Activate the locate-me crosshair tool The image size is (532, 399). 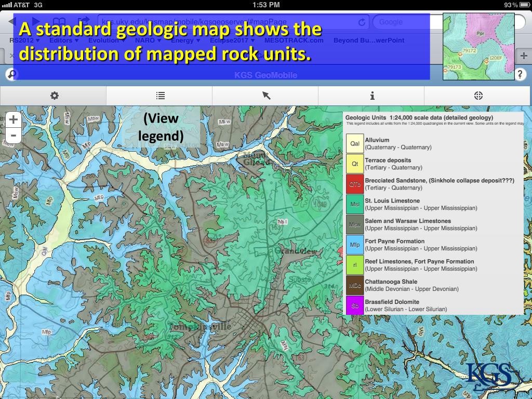click(478, 96)
